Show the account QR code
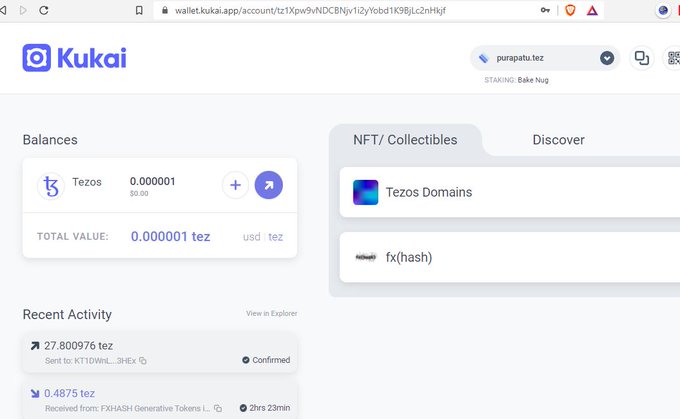 (673, 58)
